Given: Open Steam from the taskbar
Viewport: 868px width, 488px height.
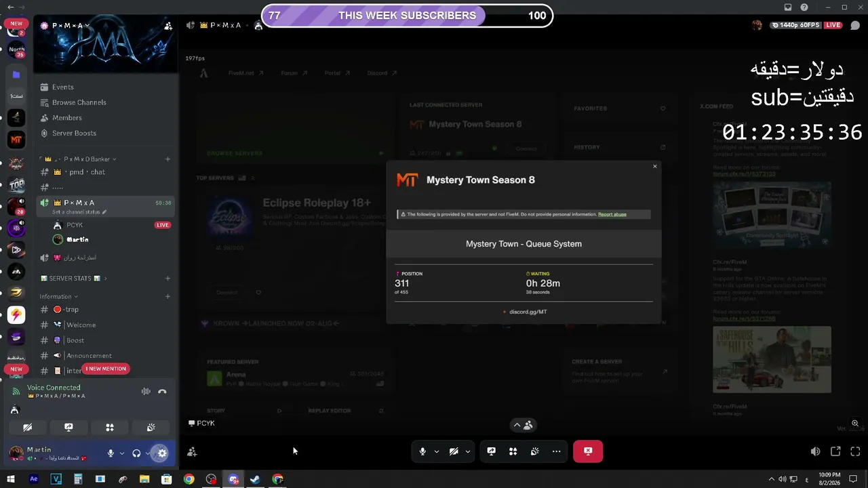Looking at the screenshot, I should click(255, 479).
